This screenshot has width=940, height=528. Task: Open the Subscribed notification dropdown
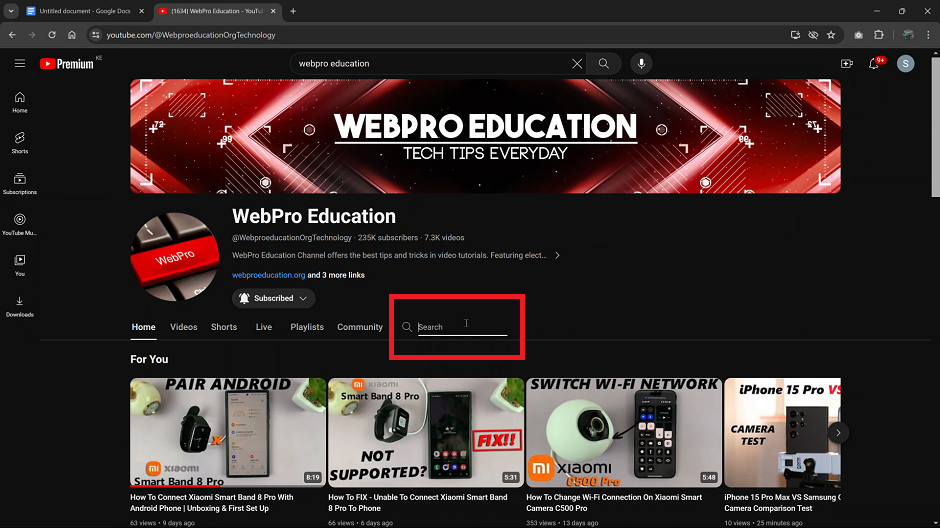click(273, 298)
